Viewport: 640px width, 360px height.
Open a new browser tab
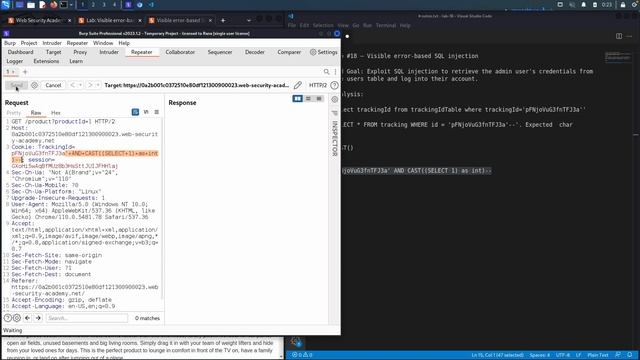pyautogui.click(x=223, y=20)
